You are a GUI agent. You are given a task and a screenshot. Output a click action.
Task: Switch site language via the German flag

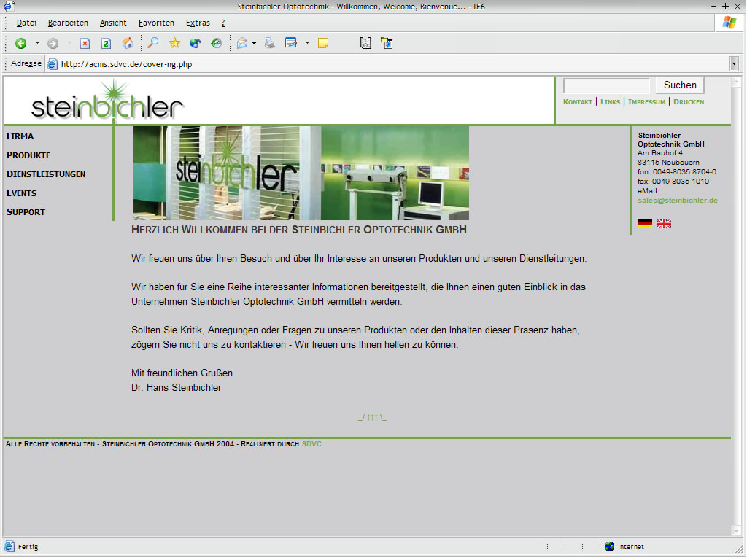pos(645,223)
